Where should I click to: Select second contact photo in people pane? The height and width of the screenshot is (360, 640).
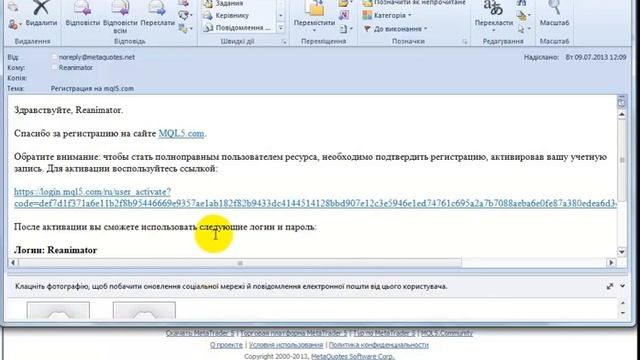[144, 310]
